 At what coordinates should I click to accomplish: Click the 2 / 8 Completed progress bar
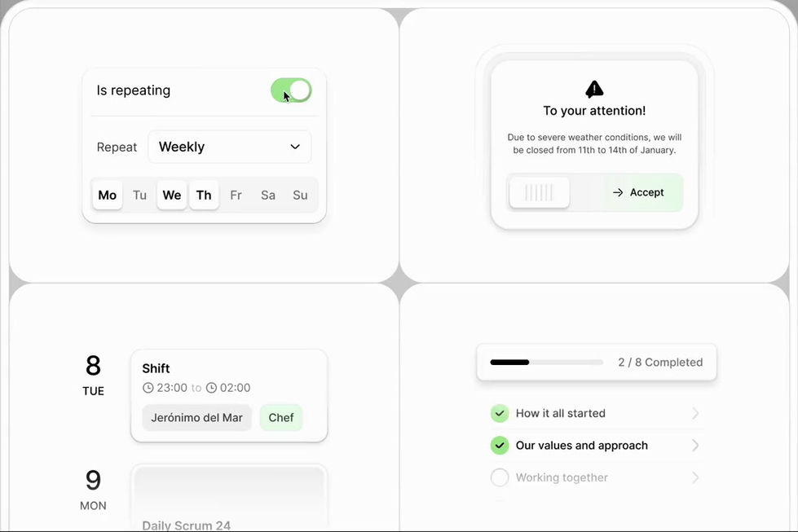(x=546, y=363)
